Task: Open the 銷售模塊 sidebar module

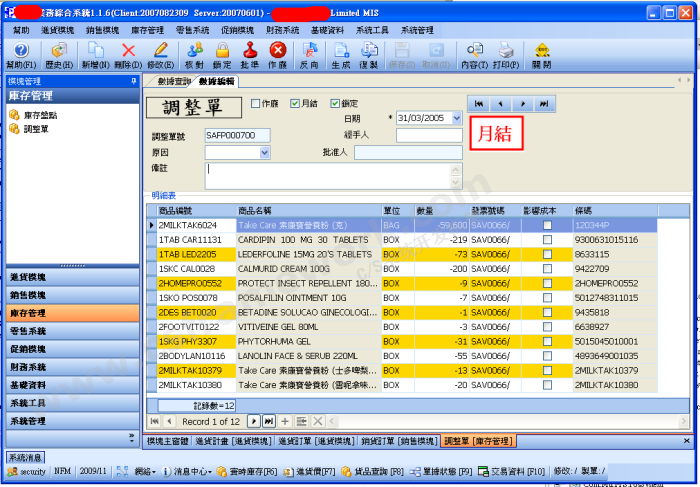Action: coord(27,295)
